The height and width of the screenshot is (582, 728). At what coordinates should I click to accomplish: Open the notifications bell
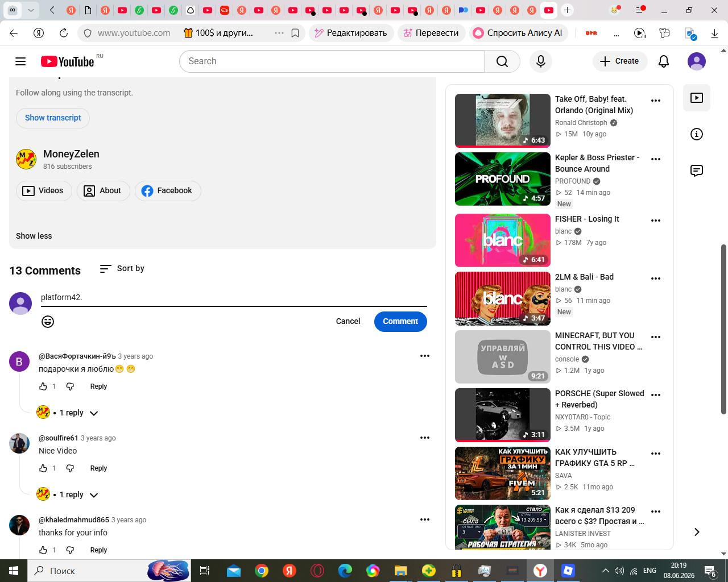pyautogui.click(x=664, y=61)
